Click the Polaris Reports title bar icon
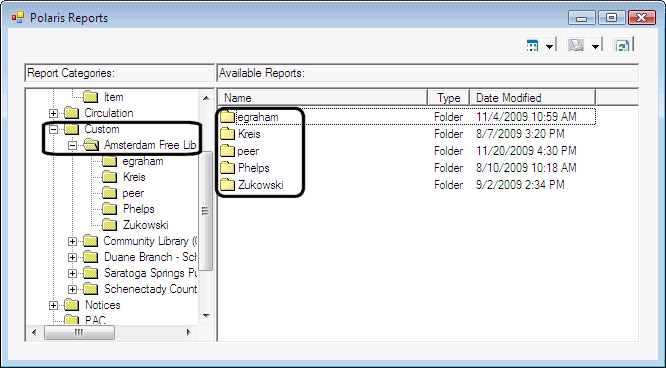 tap(18, 17)
